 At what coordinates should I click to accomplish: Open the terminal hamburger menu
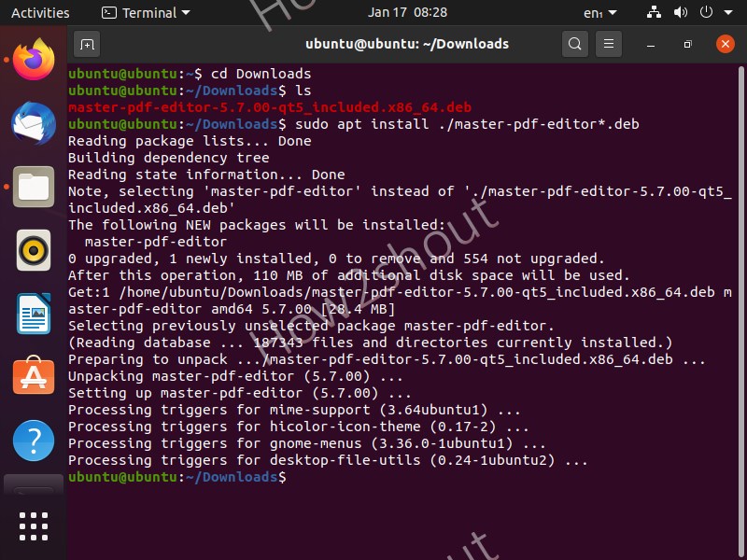pos(609,44)
